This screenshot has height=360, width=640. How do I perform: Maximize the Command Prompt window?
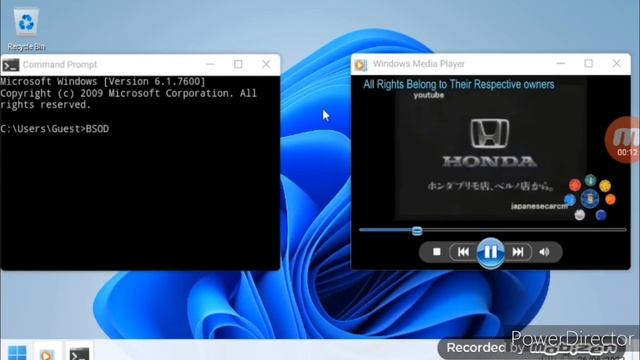click(x=238, y=64)
